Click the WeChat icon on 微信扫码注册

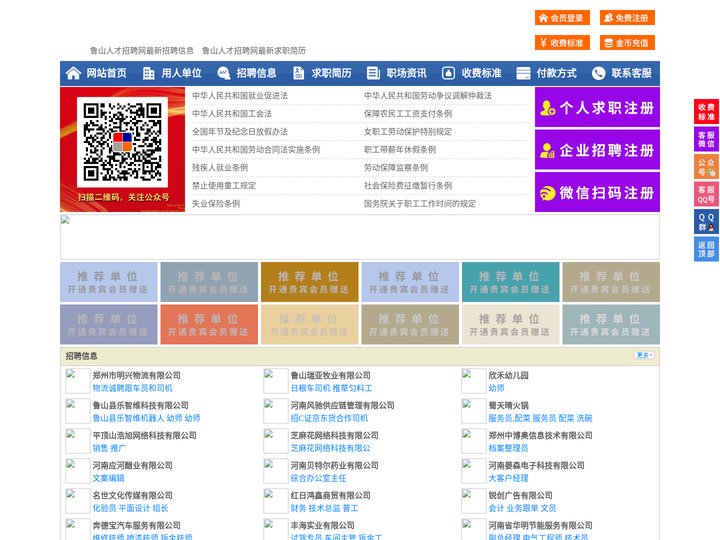point(547,193)
